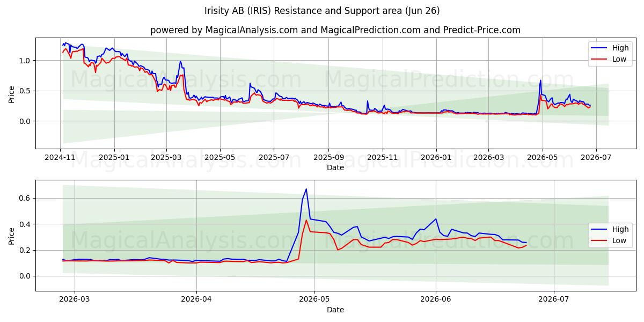644x322 pixels.
Task: Click the '0.6' y-axis tick in bottom chart
Action: coord(26,199)
